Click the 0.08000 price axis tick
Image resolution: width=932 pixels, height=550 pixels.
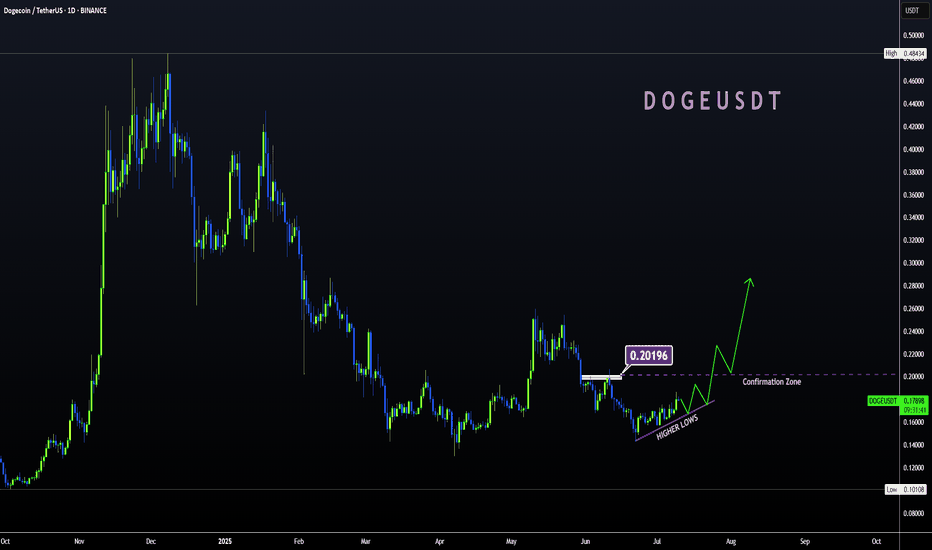tap(914, 513)
